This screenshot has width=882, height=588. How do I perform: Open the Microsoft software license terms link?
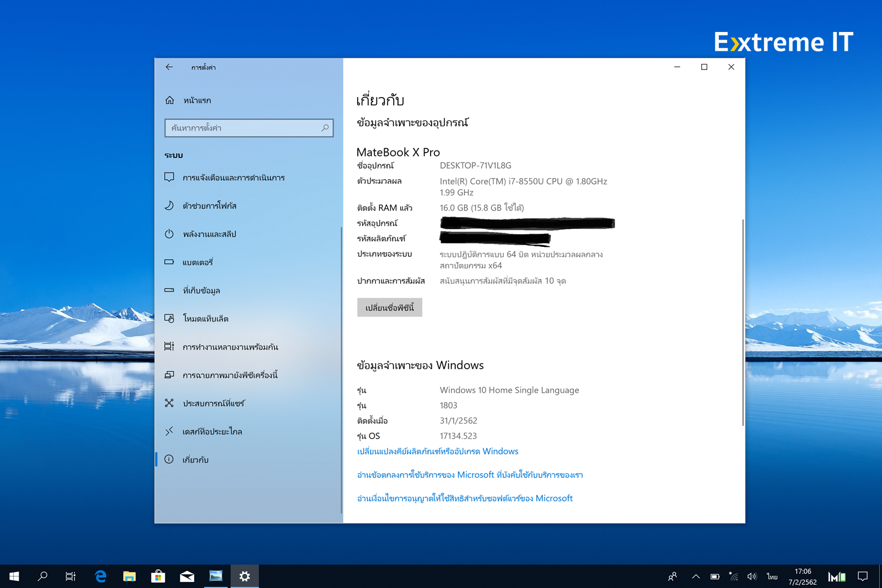pyautogui.click(x=465, y=498)
